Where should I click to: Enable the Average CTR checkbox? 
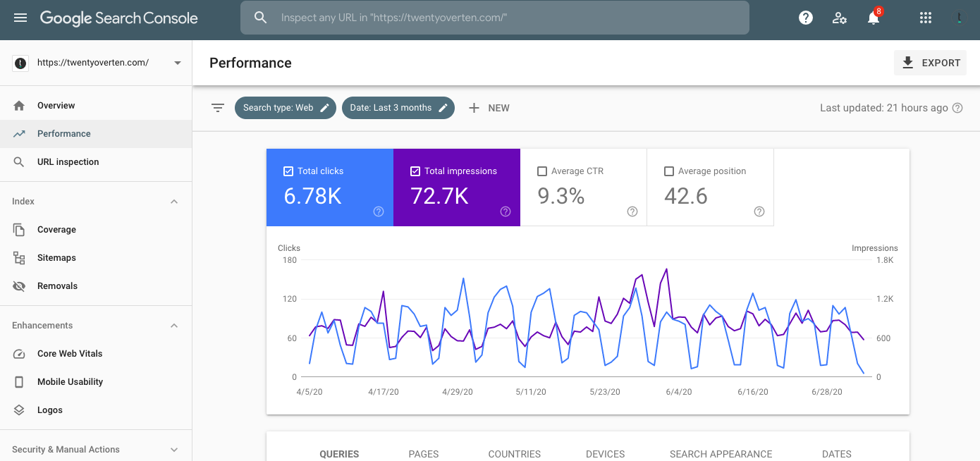542,171
